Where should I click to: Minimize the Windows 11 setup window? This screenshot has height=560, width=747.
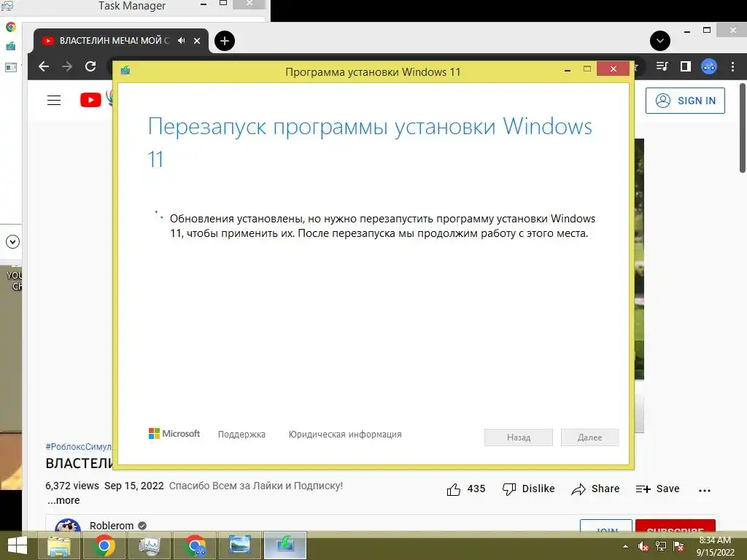(x=568, y=70)
